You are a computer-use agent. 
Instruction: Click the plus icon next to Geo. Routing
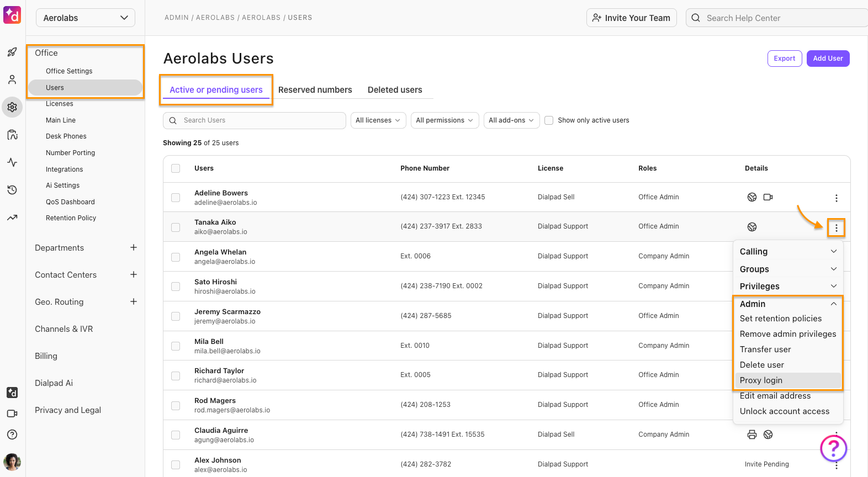[134, 301]
